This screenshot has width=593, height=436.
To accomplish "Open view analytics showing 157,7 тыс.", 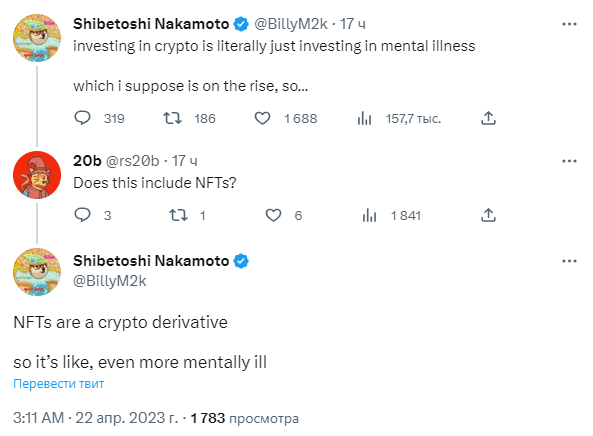I will pyautogui.click(x=365, y=118).
